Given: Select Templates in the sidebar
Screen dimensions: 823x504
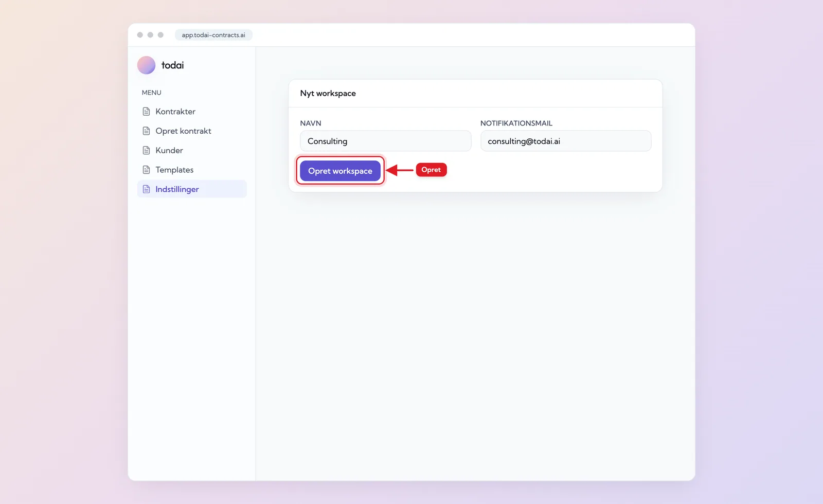Looking at the screenshot, I should click(192, 170).
